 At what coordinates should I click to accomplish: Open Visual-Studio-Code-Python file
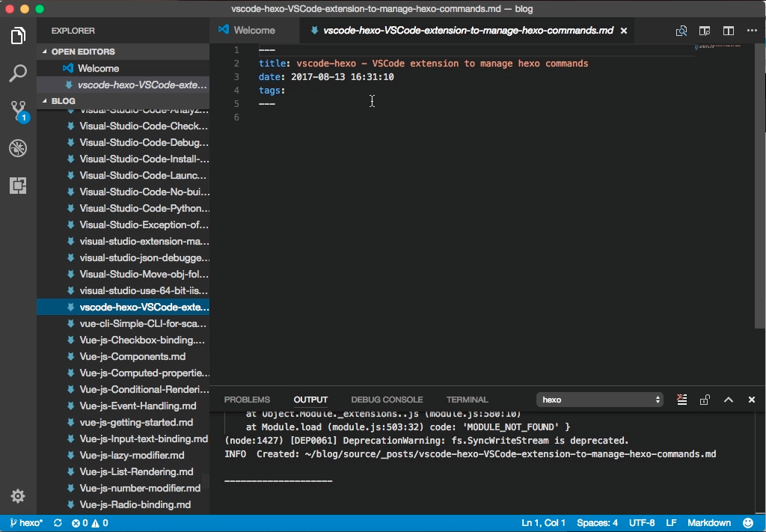click(123, 208)
